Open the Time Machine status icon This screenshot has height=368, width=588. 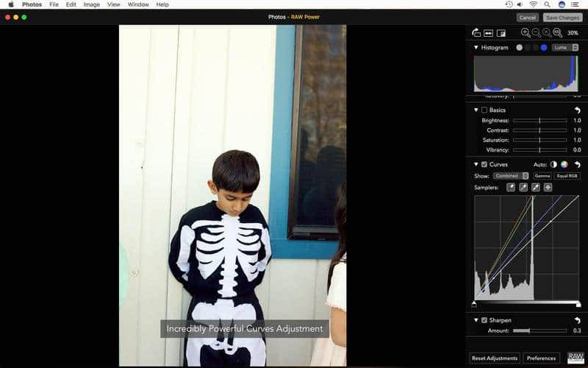(509, 4)
